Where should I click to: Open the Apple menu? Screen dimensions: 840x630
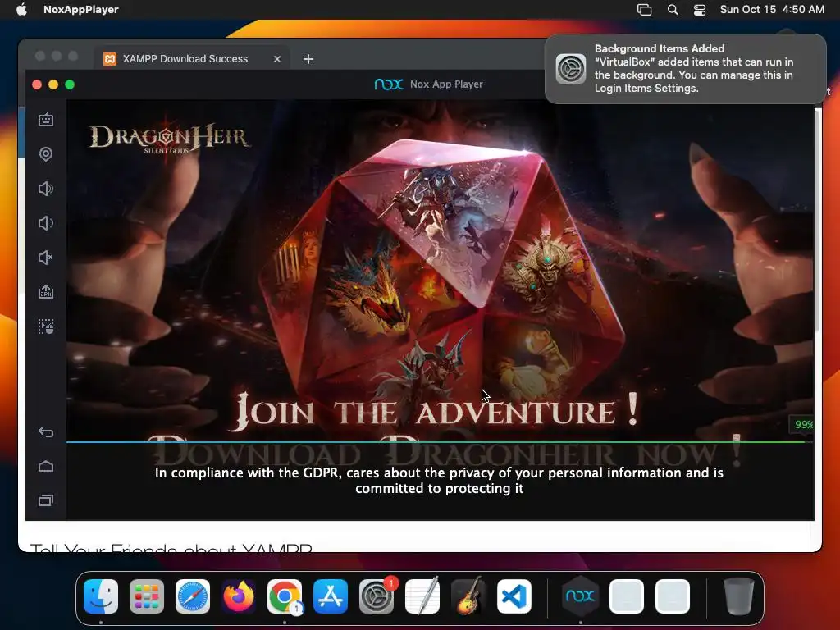click(x=21, y=9)
